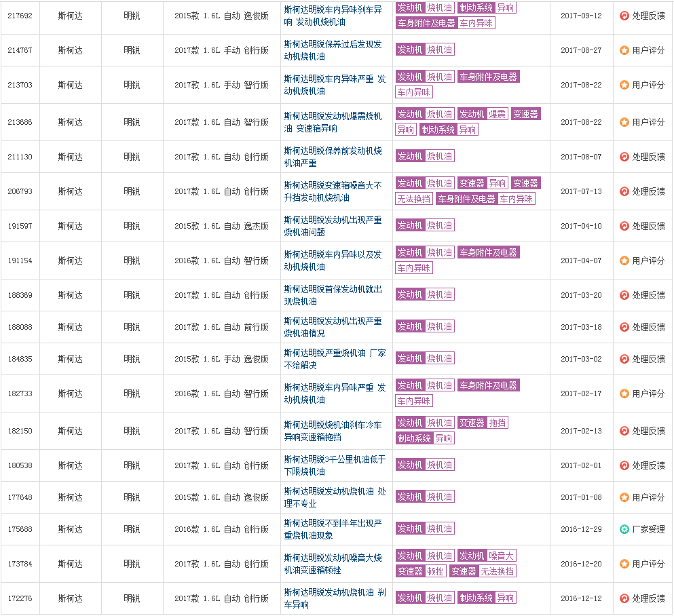Viewport: 674px width, 616px height.
Task: Click 变速器 异响 tag in row 206793
Action: click(x=483, y=183)
